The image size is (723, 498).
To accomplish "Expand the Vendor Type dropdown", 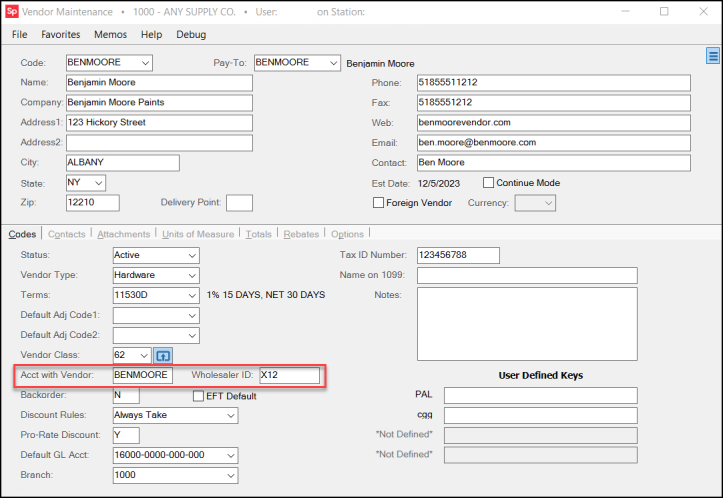I will click(x=192, y=275).
